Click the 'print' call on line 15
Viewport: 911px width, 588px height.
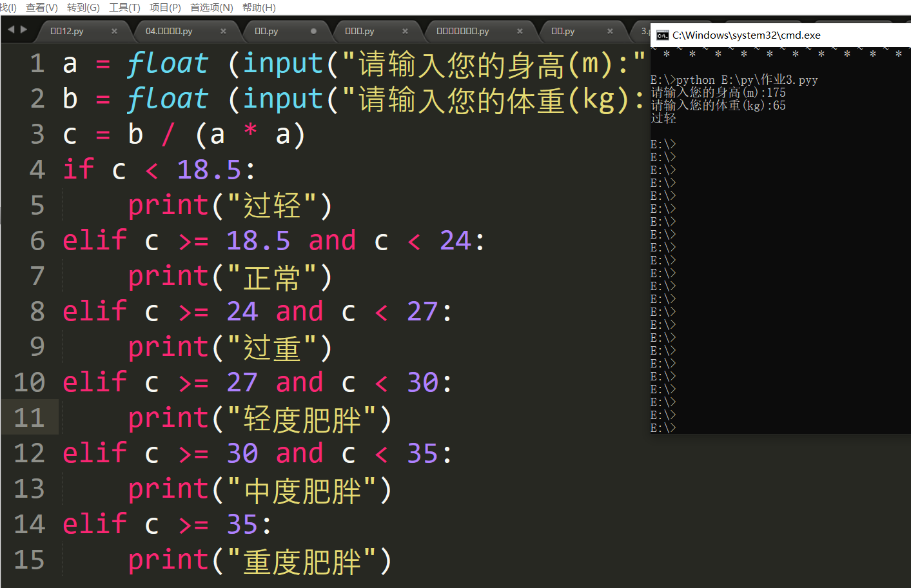(168, 560)
